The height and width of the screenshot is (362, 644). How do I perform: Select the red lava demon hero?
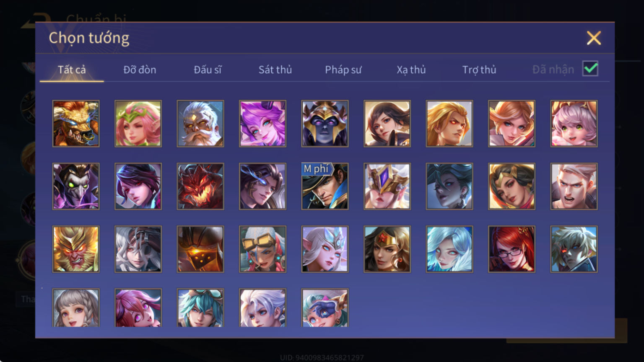[x=200, y=186]
